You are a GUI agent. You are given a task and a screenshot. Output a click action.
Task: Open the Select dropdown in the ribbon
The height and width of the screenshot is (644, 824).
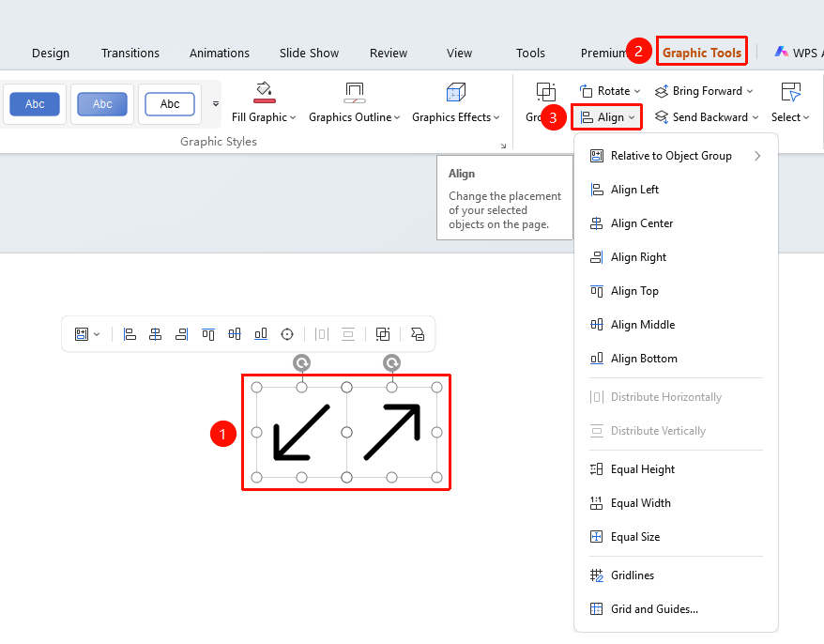point(790,102)
